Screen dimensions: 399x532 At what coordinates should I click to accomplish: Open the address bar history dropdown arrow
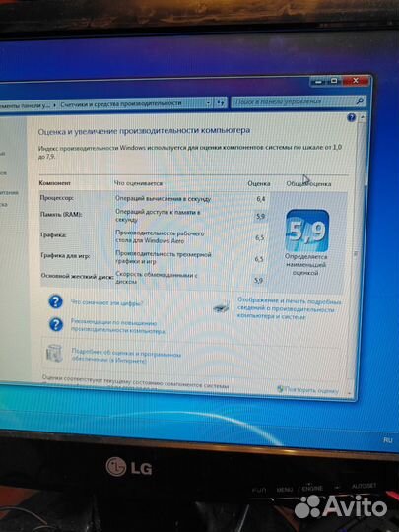click(208, 102)
